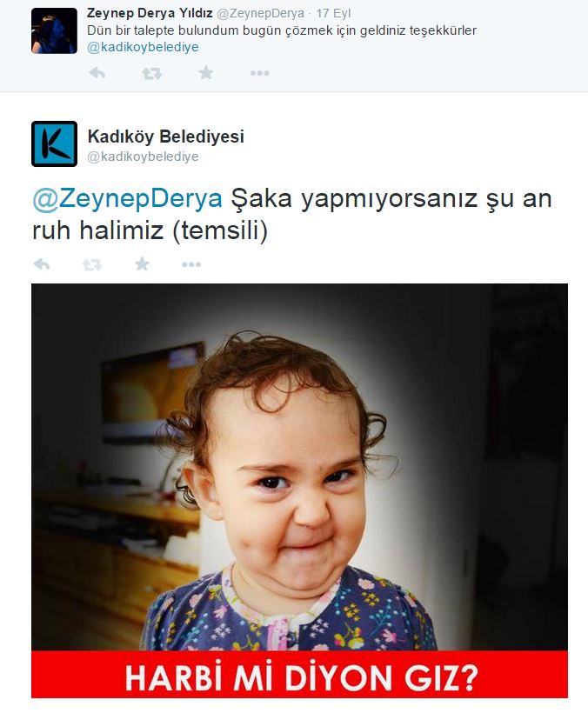
Task: Open the 17 Eyl timestamp link
Action: 333,13
